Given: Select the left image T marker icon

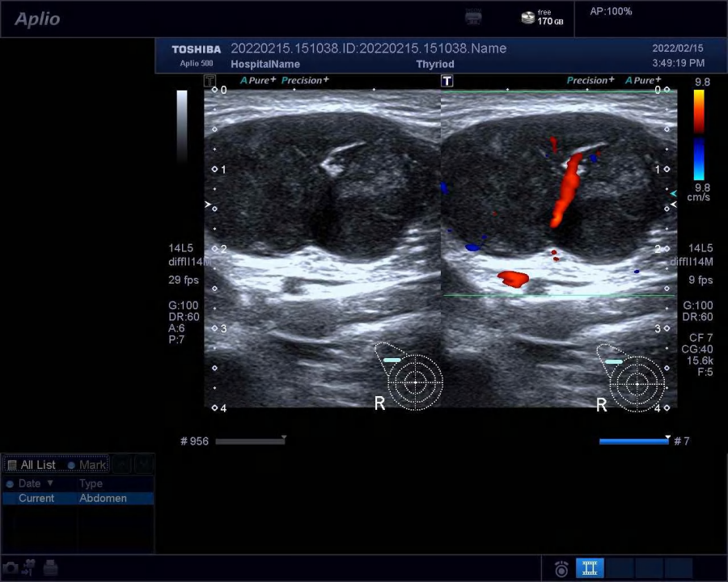Looking at the screenshot, I should (210, 81).
